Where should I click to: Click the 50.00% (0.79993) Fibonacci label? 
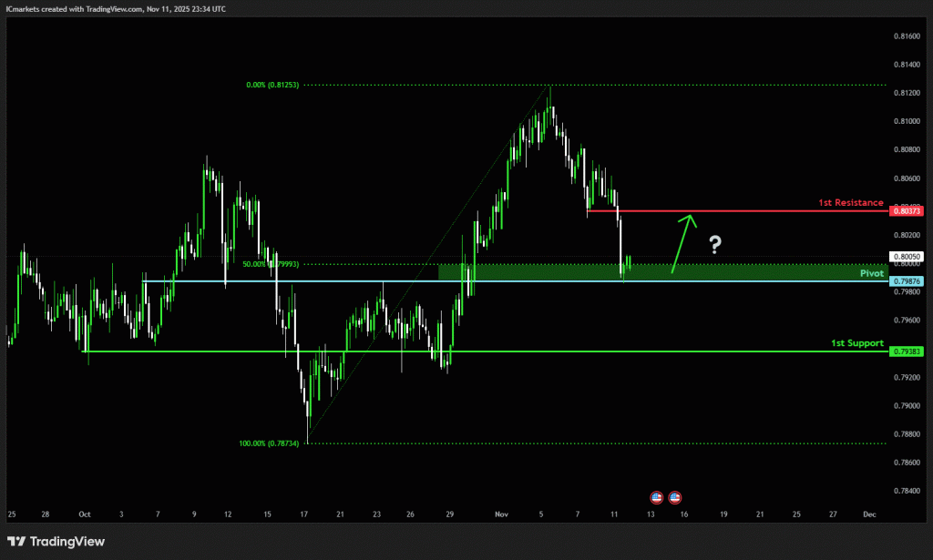(273, 264)
